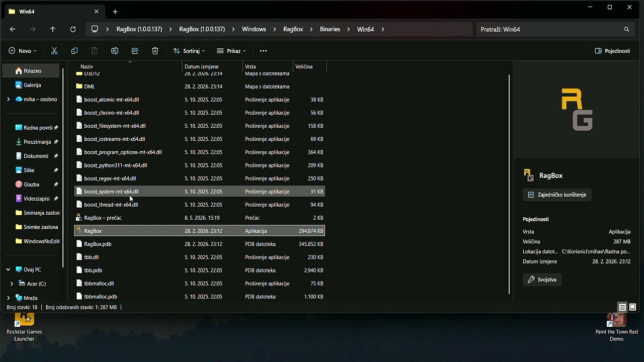Click the search magnifier icon

point(626,29)
